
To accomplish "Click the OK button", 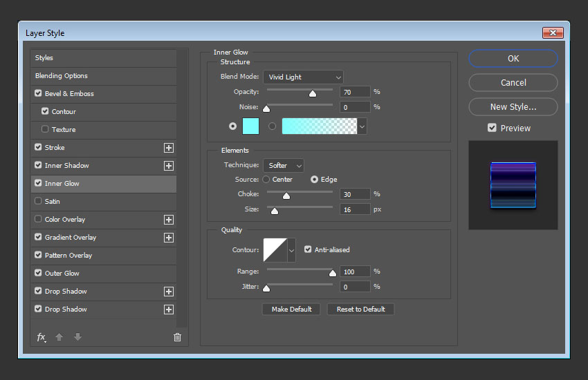I will [x=513, y=59].
